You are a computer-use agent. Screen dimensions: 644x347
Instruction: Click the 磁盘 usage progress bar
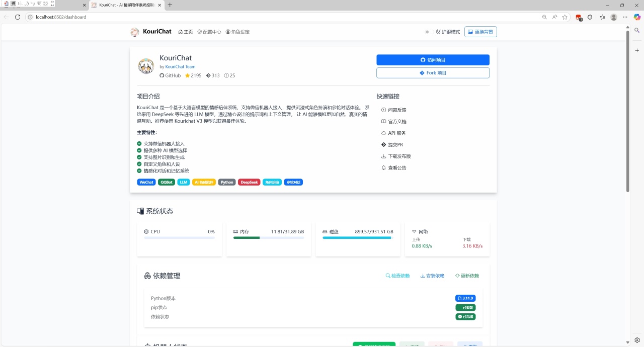coord(358,238)
